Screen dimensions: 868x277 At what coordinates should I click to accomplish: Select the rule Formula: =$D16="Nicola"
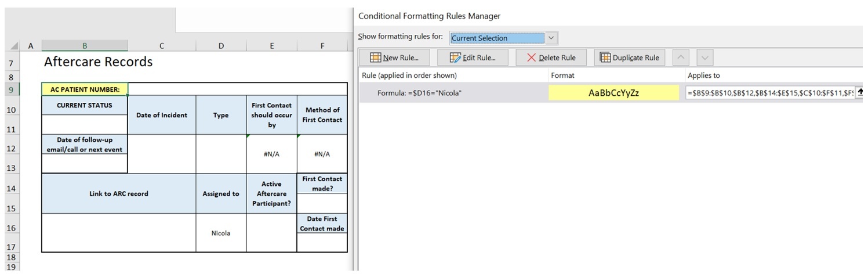[419, 93]
